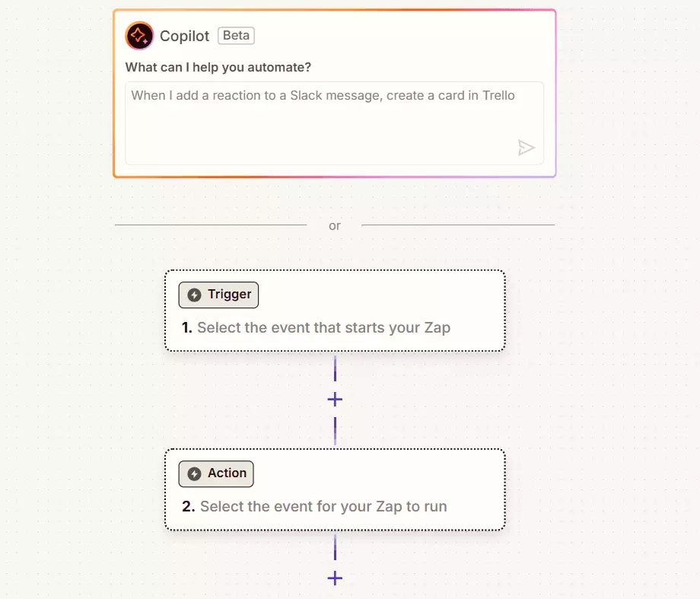
Task: Click the empty area right of the Trigger badge
Action: click(x=380, y=295)
